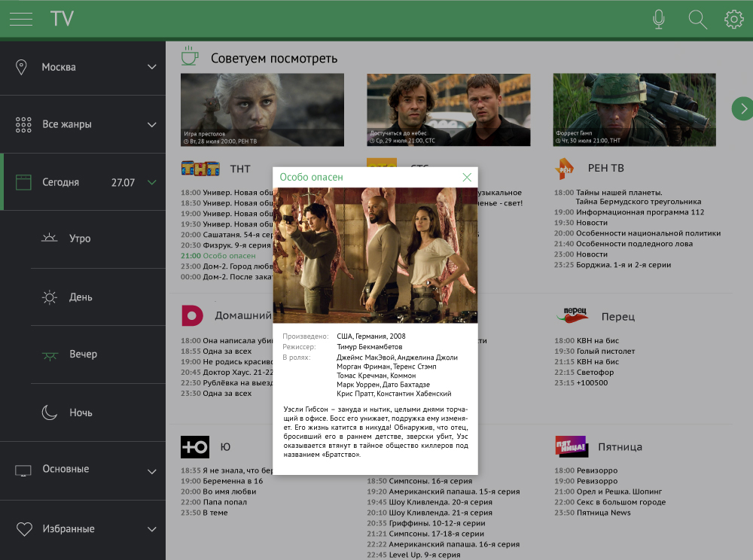Click the Пятница channel logo
753x560 pixels.
[x=571, y=446]
